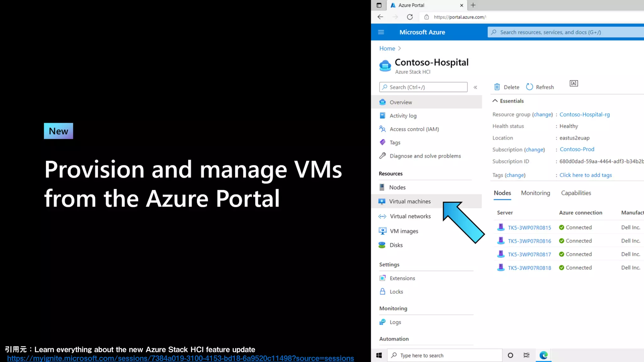Image resolution: width=644 pixels, height=362 pixels.
Task: Click the Nodes server icon
Action: pyautogui.click(x=382, y=187)
